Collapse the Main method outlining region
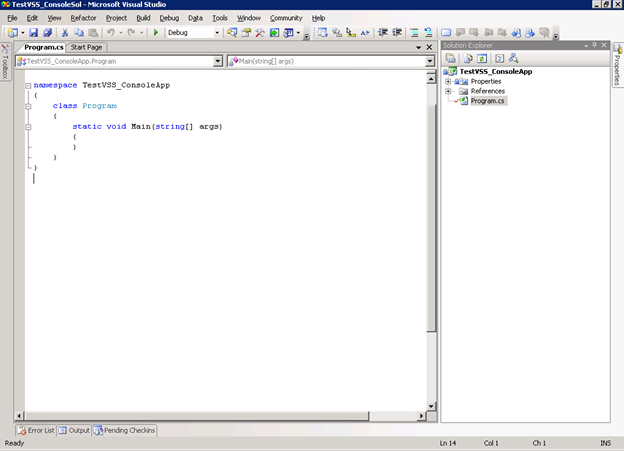Image resolution: width=624 pixels, height=451 pixels. [x=28, y=127]
